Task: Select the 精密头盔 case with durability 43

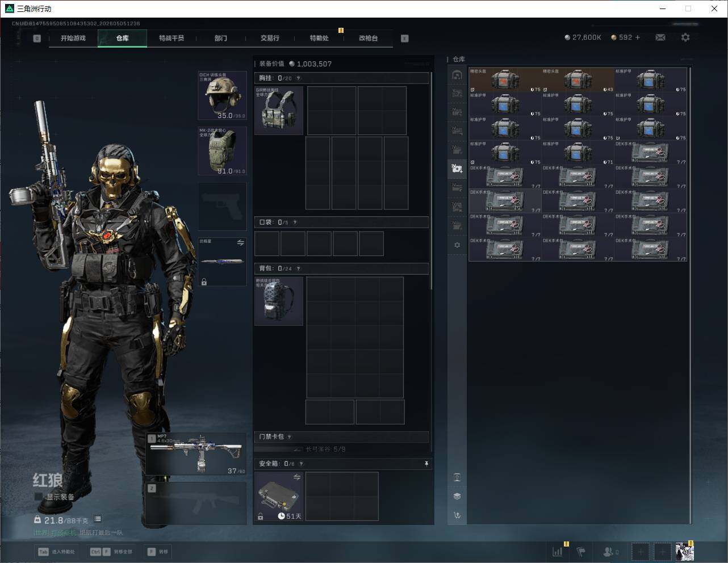Action: click(578, 80)
